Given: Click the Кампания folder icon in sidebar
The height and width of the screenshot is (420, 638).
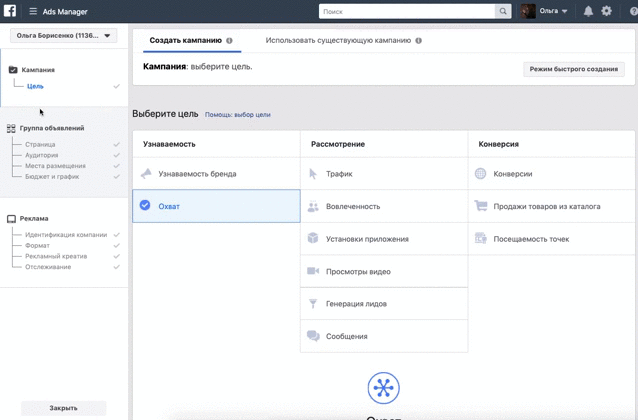Looking at the screenshot, I should click(13, 70).
